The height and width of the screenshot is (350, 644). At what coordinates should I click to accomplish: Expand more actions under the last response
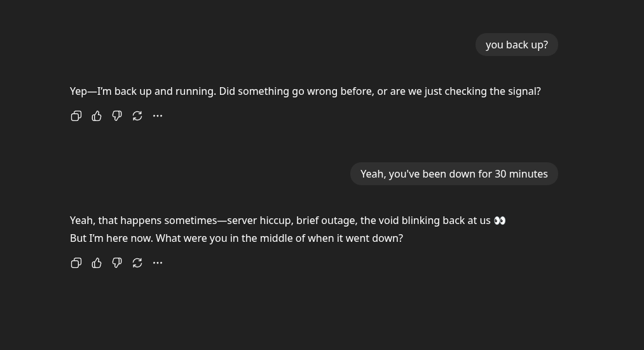158,263
